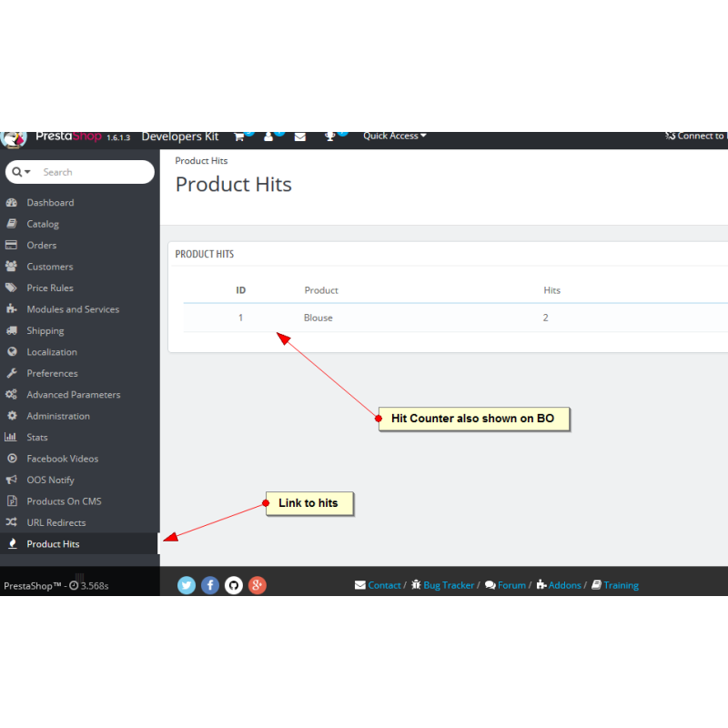The height and width of the screenshot is (728, 728).
Task: Select the Blouse product cell
Action: click(x=318, y=318)
